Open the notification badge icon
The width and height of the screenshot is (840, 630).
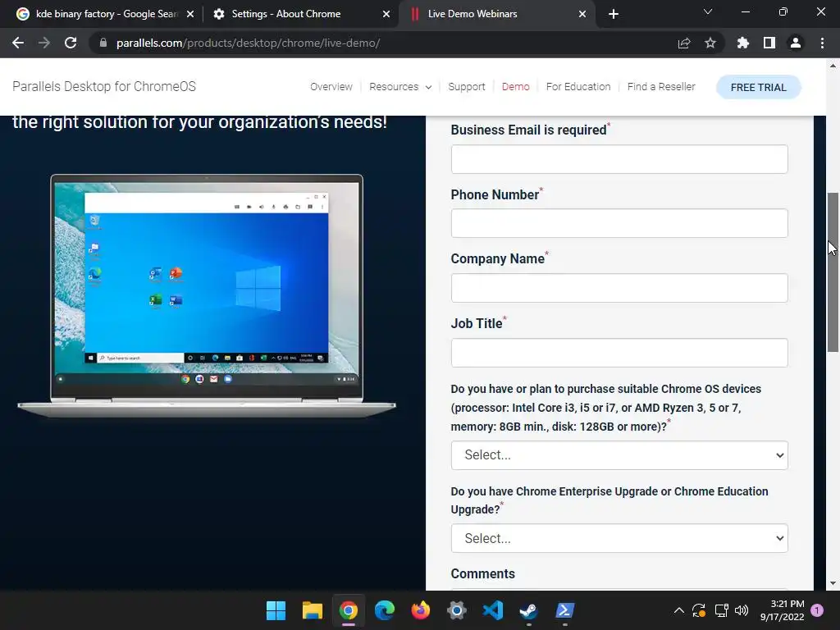click(817, 610)
